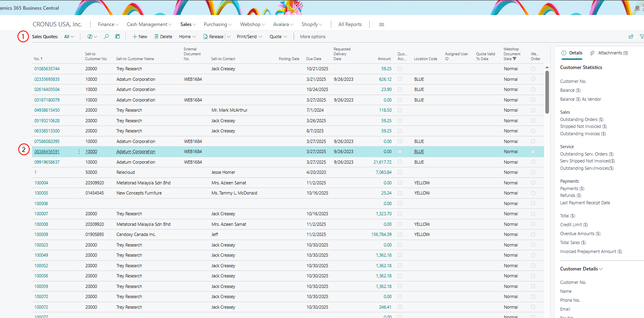The height and width of the screenshot is (318, 644).
Task: Click the Due Date column header
Action: click(313, 59)
